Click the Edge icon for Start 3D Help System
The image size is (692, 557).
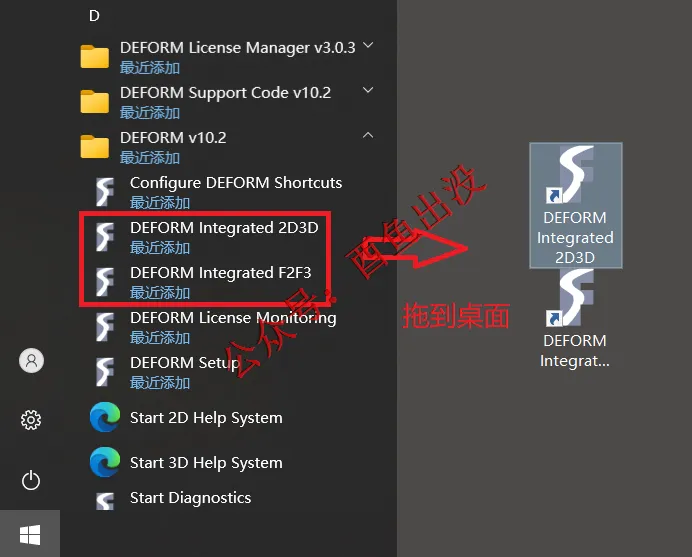point(105,462)
